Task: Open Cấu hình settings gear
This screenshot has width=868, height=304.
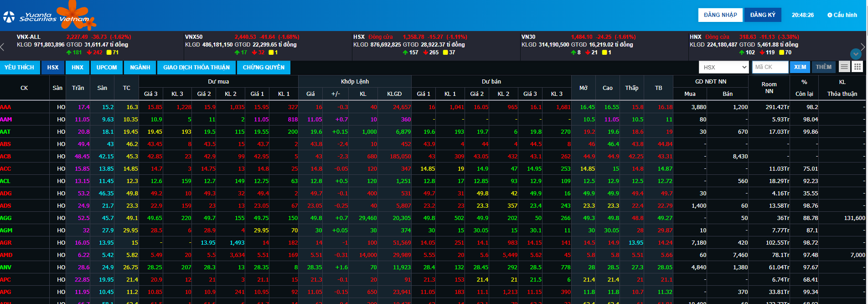Action: (x=842, y=15)
